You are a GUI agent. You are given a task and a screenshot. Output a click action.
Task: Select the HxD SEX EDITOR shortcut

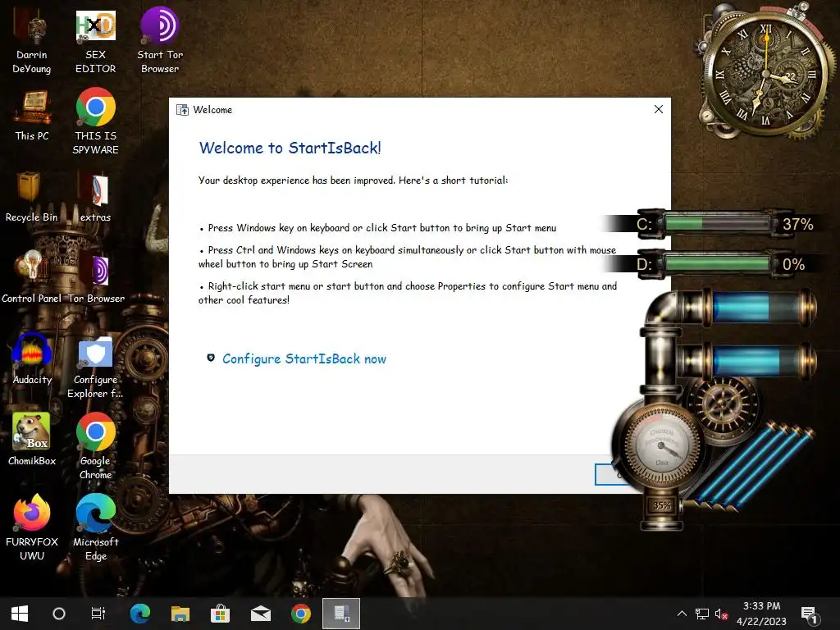pos(95,43)
